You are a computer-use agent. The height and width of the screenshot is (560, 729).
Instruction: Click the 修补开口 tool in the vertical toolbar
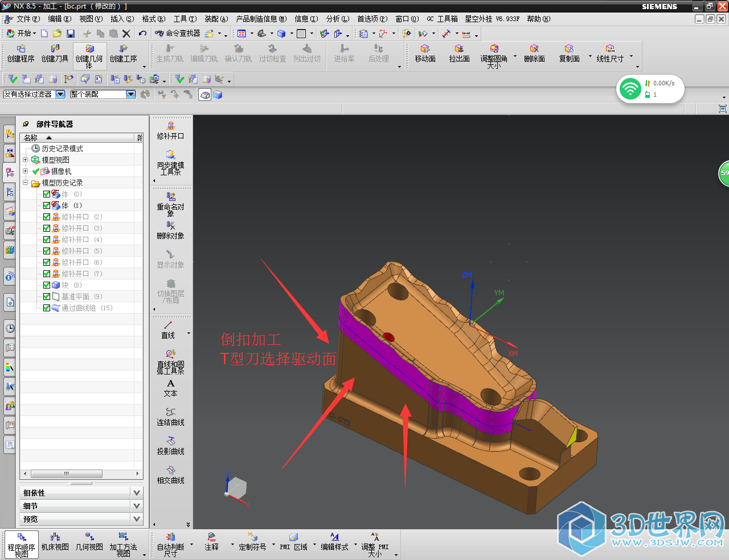(170, 130)
